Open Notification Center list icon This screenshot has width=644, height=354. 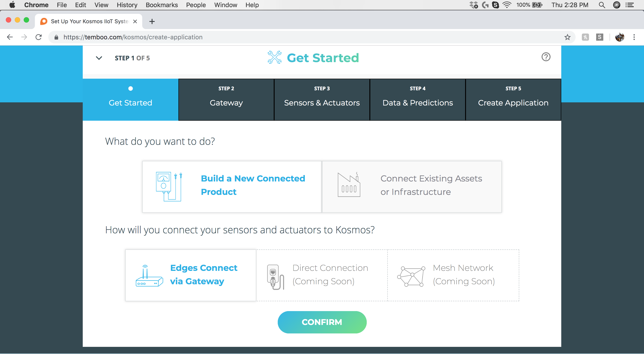pos(630,5)
